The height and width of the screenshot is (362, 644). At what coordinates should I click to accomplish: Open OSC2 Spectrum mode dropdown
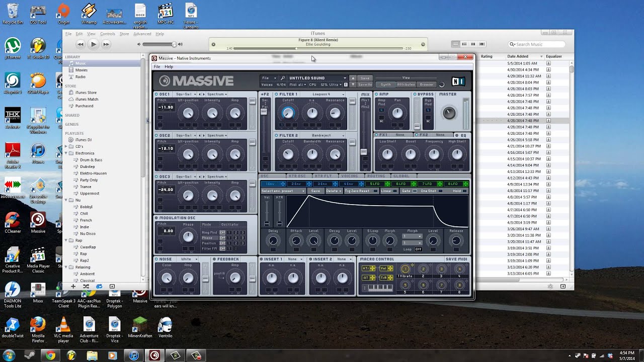click(217, 135)
